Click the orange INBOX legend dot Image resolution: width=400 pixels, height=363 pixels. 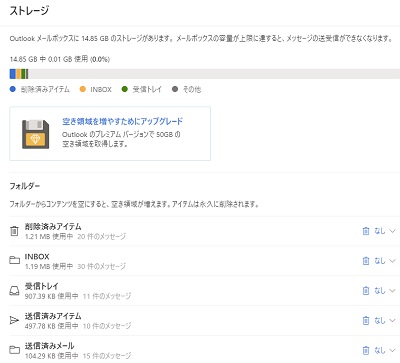tap(83, 89)
